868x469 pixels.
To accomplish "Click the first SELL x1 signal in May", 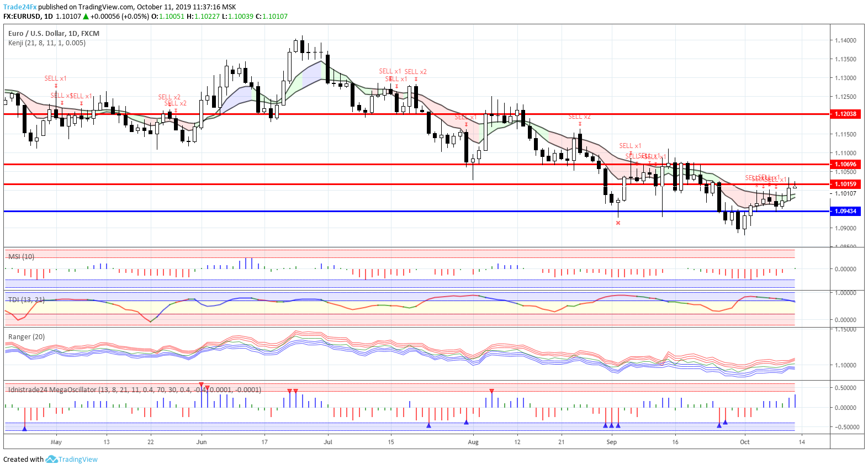I will [55, 78].
